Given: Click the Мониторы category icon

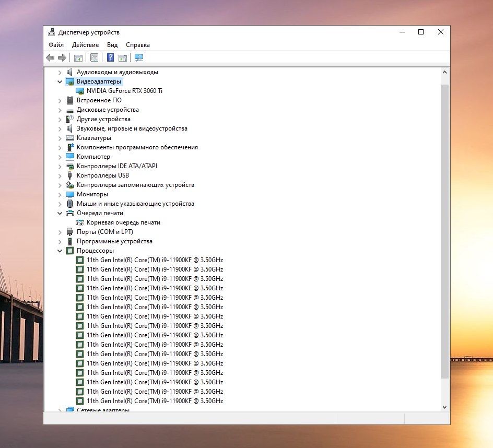Looking at the screenshot, I should click(x=70, y=194).
